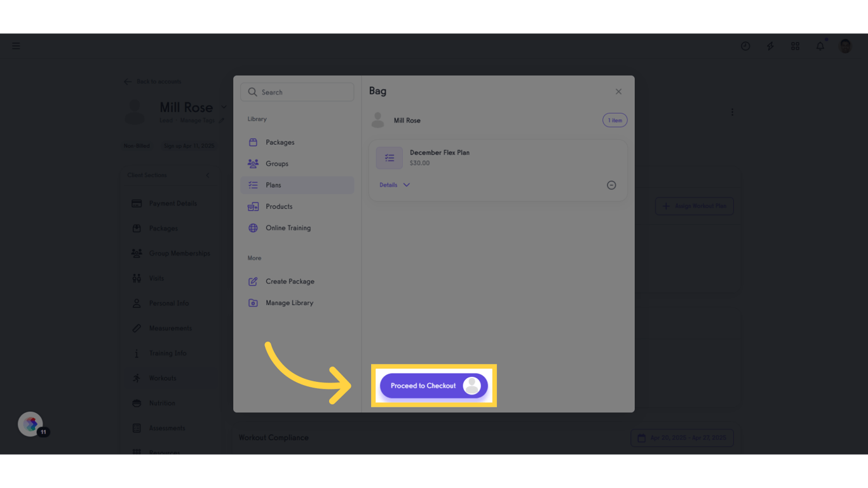The image size is (868, 488).
Task: Open Payment Details client section
Action: pyautogui.click(x=172, y=204)
